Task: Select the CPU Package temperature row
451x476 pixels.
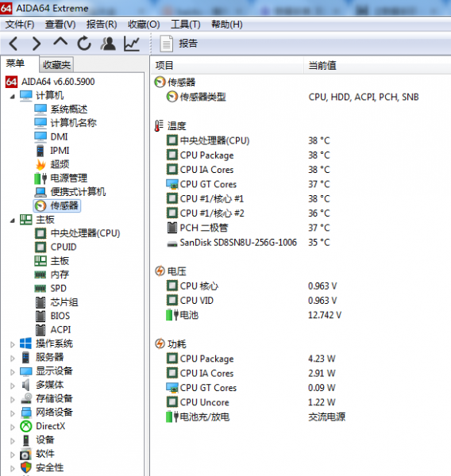Action: (248, 155)
